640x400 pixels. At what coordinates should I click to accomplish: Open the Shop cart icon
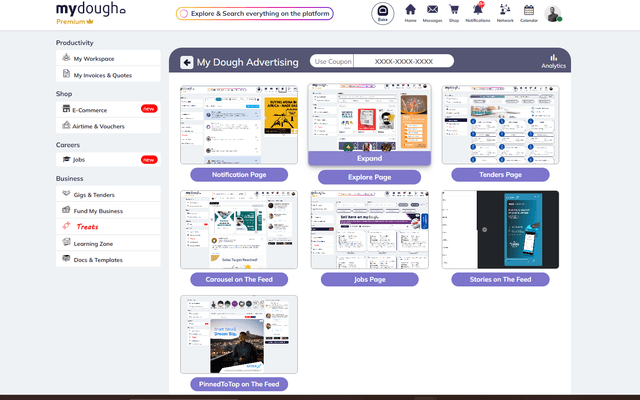454,12
